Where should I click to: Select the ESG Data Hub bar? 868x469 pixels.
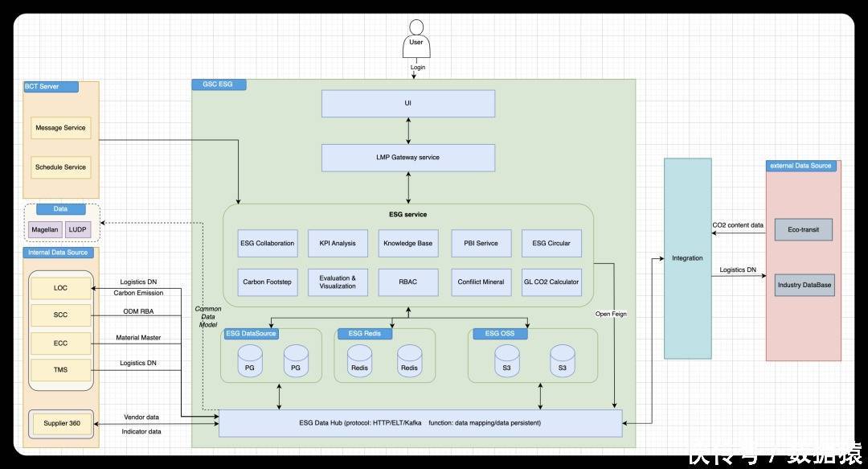[420, 423]
